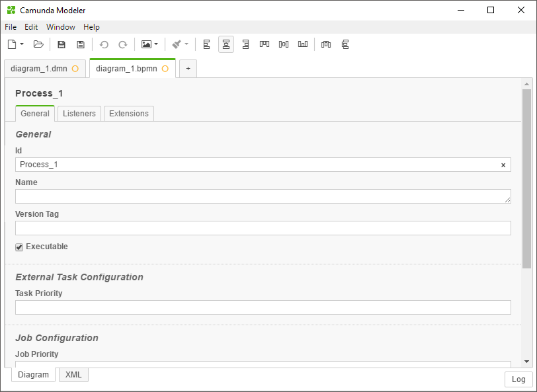Minimize the Camunda Modeler window
The width and height of the screenshot is (537, 392).
(461, 10)
